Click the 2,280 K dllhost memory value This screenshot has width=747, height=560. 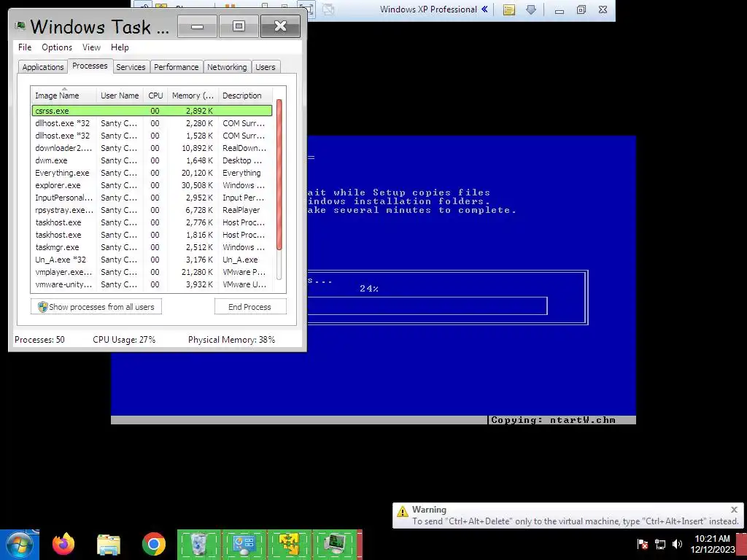[x=198, y=123]
